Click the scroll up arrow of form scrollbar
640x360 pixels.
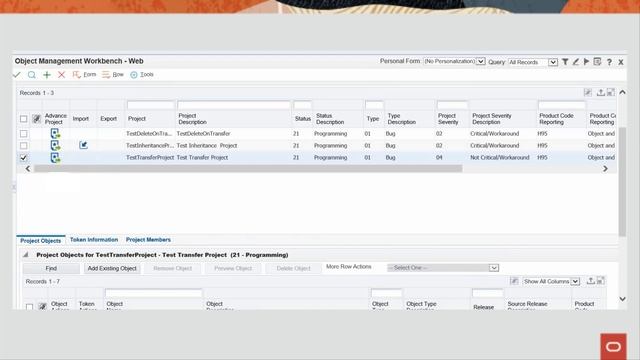click(x=622, y=92)
